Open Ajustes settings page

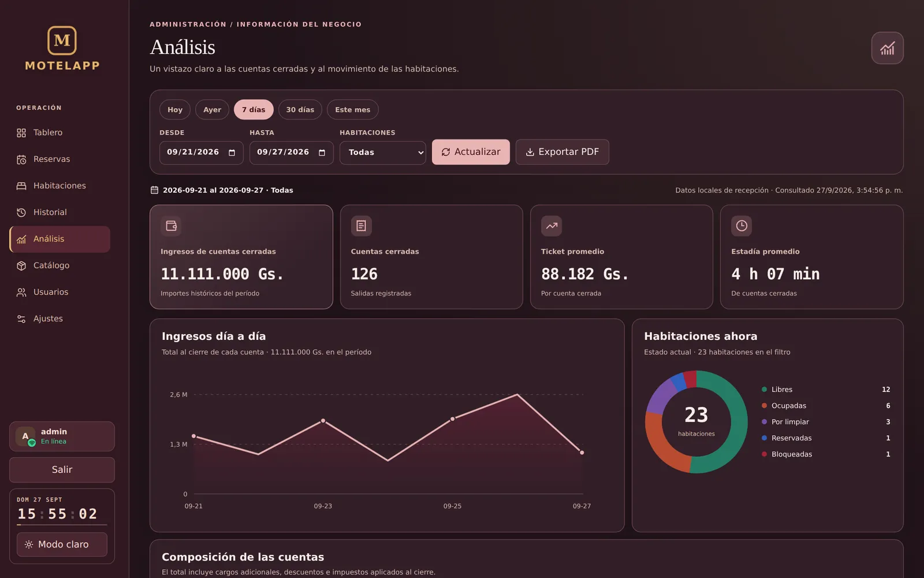click(x=59, y=319)
